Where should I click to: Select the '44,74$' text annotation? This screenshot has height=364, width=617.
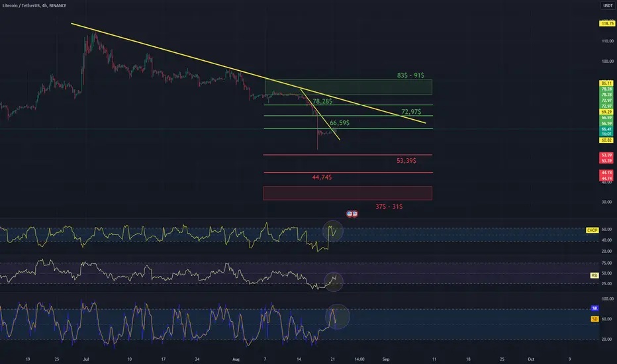(x=322, y=177)
